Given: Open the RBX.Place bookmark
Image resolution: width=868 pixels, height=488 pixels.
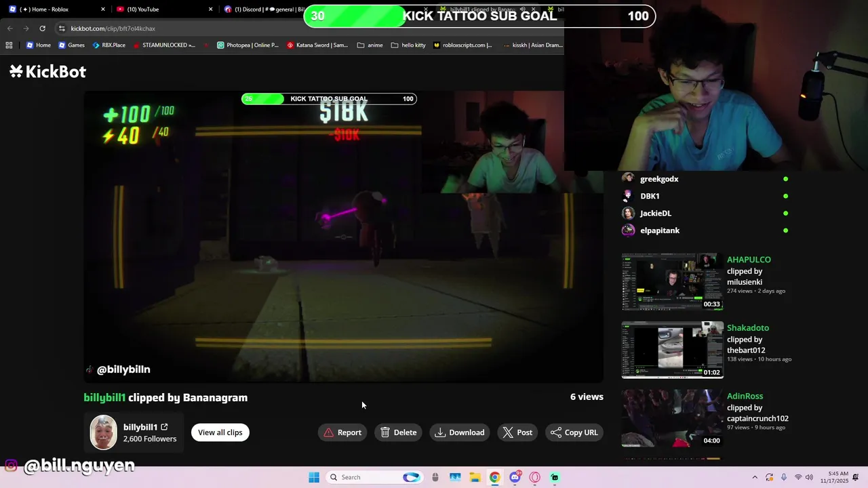Looking at the screenshot, I should (108, 45).
